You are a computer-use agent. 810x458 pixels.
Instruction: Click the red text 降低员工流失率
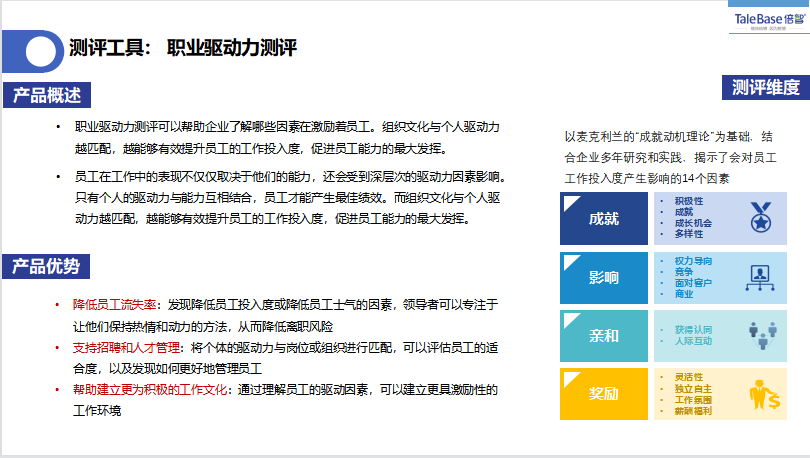(x=114, y=305)
